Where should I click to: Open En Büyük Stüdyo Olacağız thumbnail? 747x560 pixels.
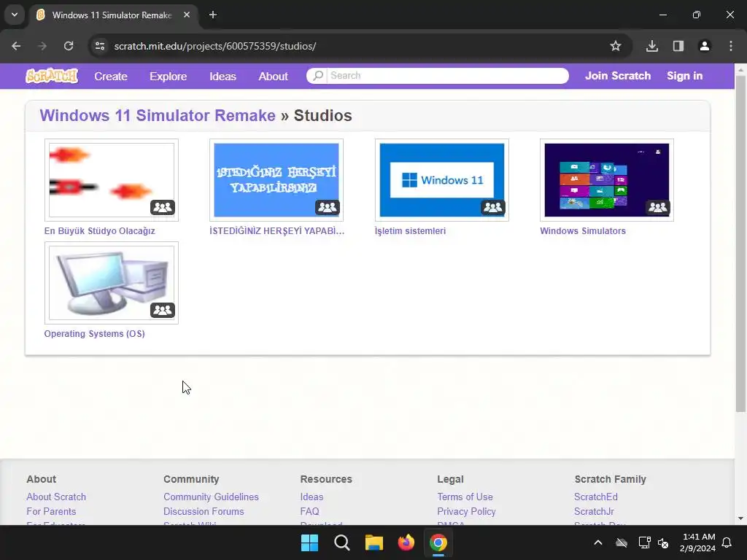click(x=112, y=180)
